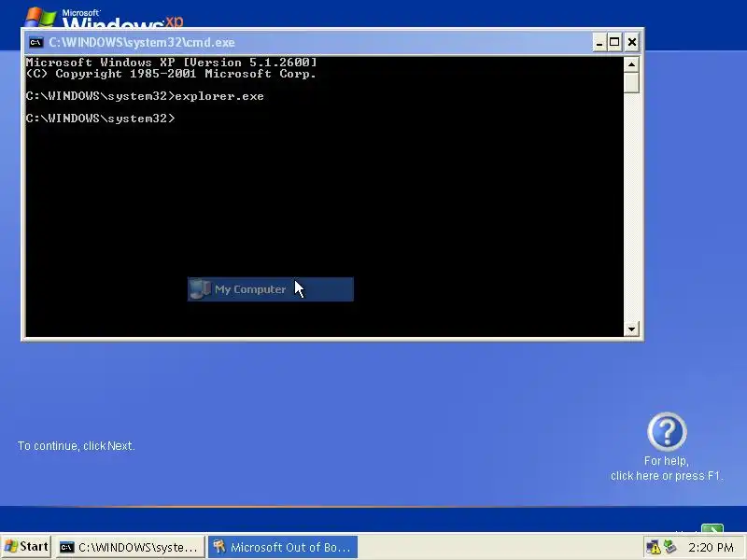Open the Start menu
The height and width of the screenshot is (560, 747).
point(26,547)
